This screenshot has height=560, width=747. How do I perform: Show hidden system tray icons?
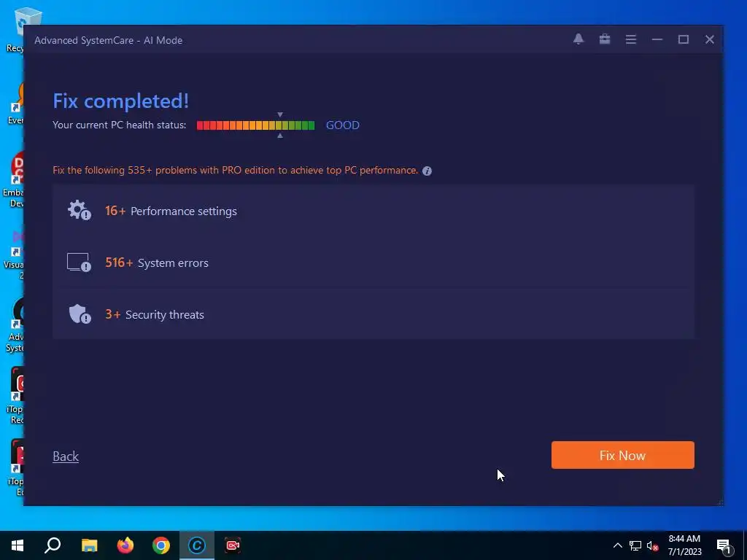pos(617,545)
